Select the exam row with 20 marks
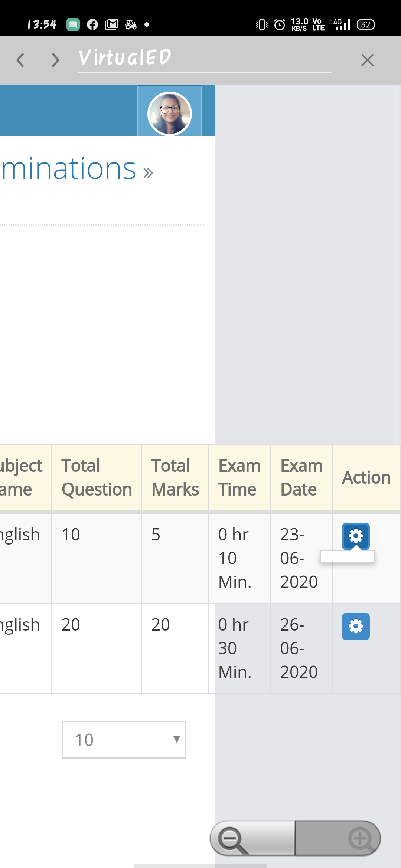The image size is (401, 868). (x=200, y=648)
